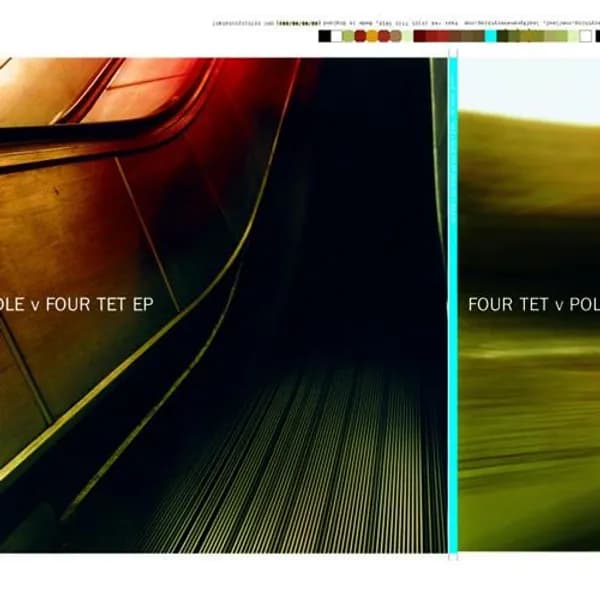Choose the dark green swatch right of cyan
The width and height of the screenshot is (600, 600).
(x=502, y=36)
